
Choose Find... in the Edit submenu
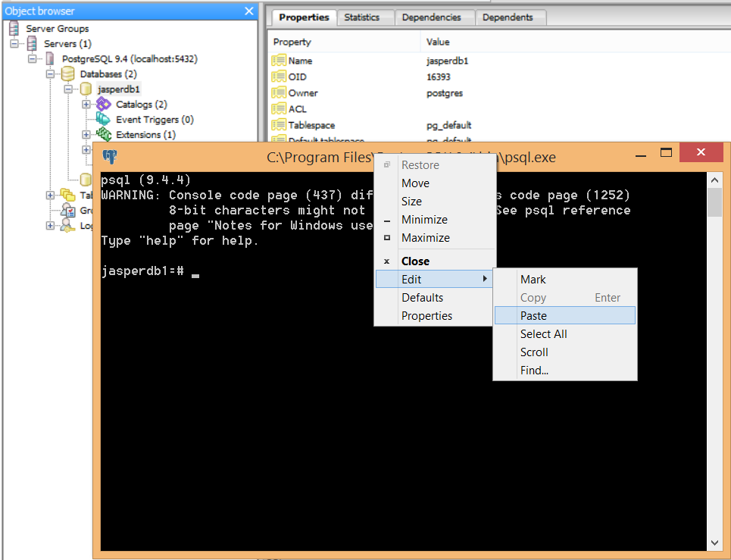pyautogui.click(x=565, y=371)
